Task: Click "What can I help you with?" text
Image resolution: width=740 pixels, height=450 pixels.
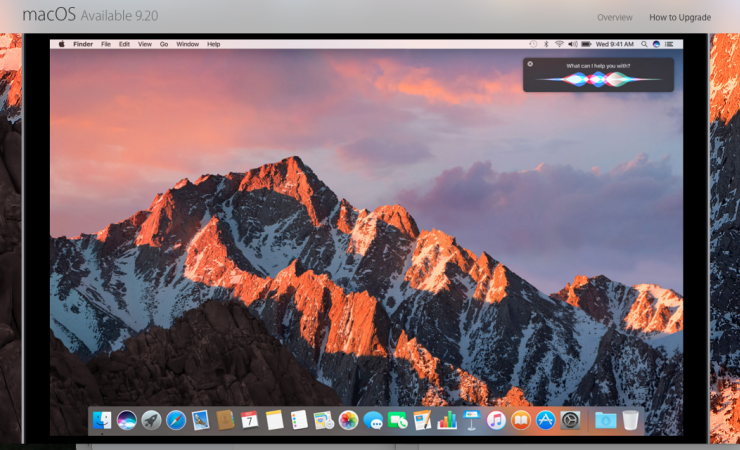Action: coord(598,66)
